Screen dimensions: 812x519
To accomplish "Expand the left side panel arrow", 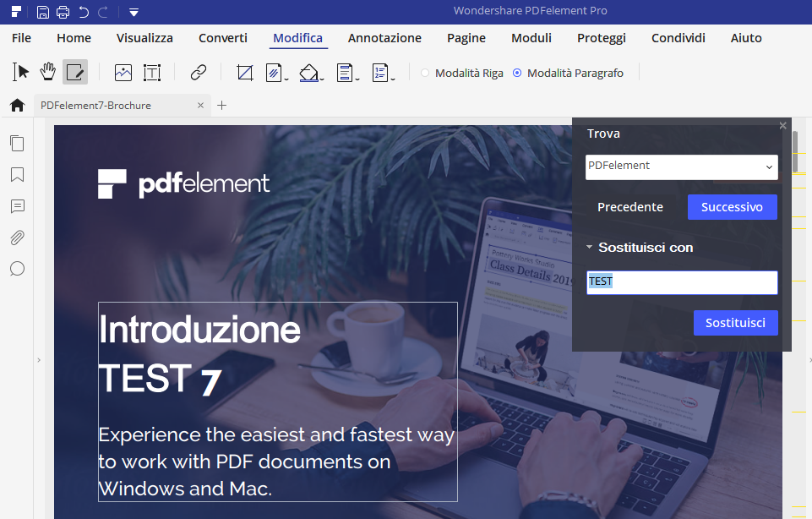I will pos(39,359).
